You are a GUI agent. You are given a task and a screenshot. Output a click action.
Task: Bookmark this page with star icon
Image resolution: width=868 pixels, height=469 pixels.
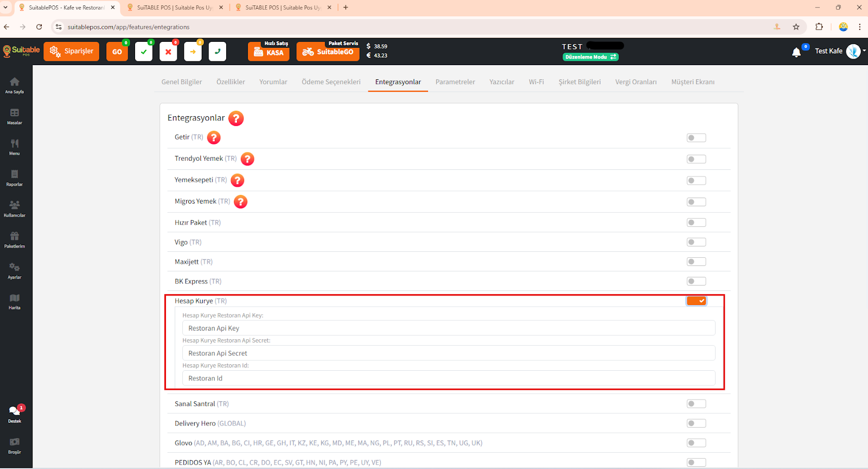click(x=796, y=27)
